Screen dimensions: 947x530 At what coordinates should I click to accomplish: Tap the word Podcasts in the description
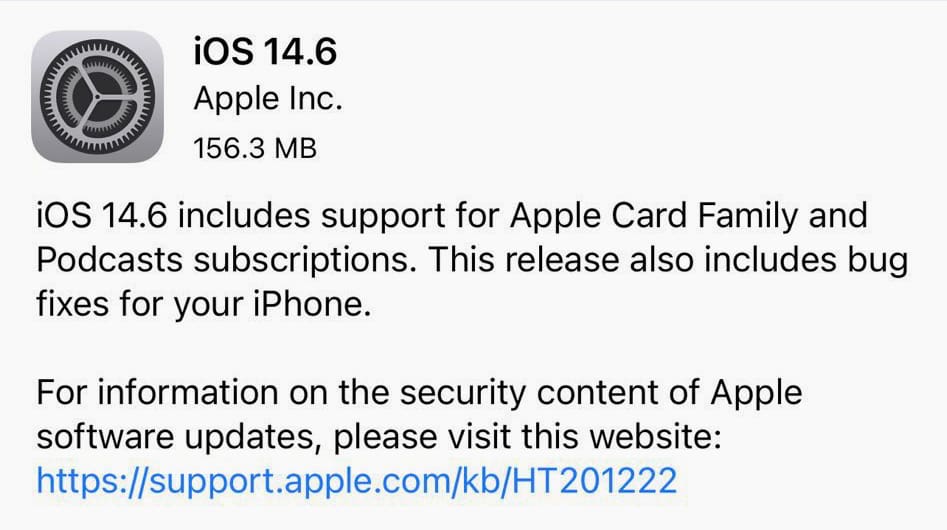(109, 260)
